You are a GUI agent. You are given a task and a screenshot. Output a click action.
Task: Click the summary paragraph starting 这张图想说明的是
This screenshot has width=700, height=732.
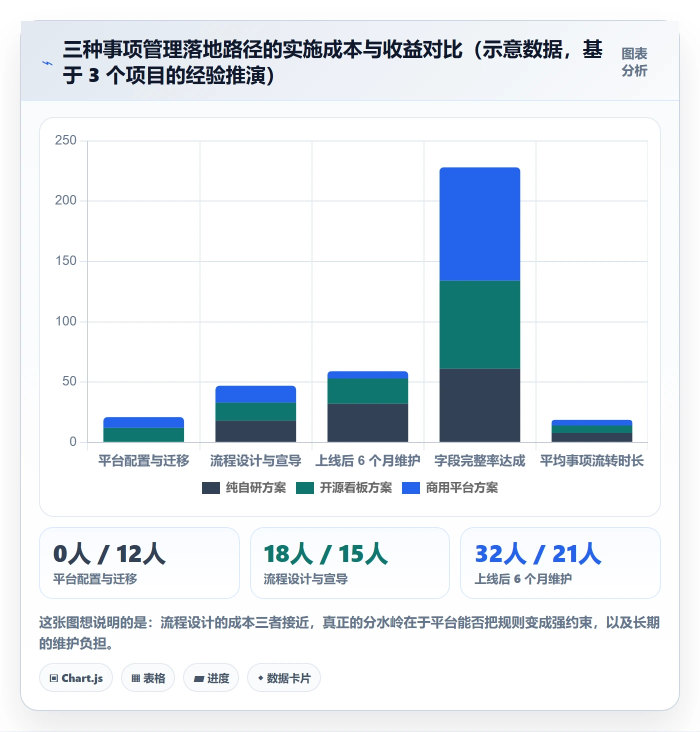coord(349,632)
